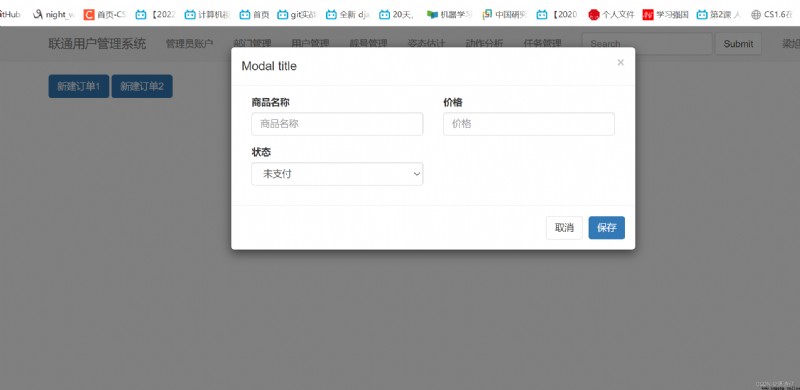Open the 联通用户管理系统 brand link

pos(97,43)
